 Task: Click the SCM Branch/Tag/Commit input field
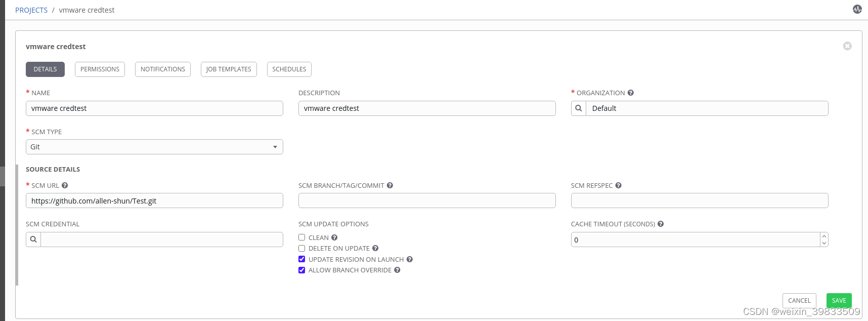tap(427, 200)
